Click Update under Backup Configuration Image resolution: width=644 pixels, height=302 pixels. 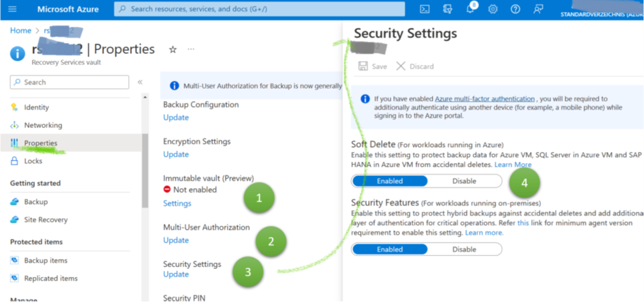point(176,118)
